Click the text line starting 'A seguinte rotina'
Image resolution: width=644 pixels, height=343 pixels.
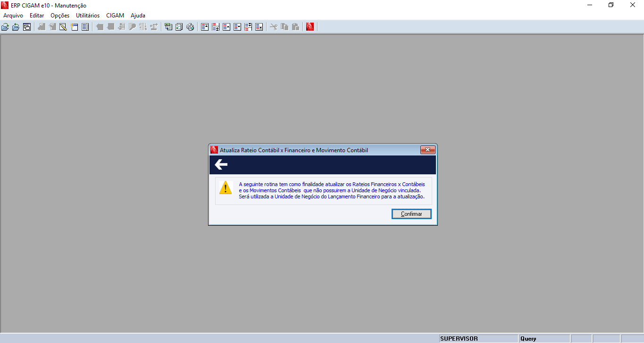coord(332,184)
